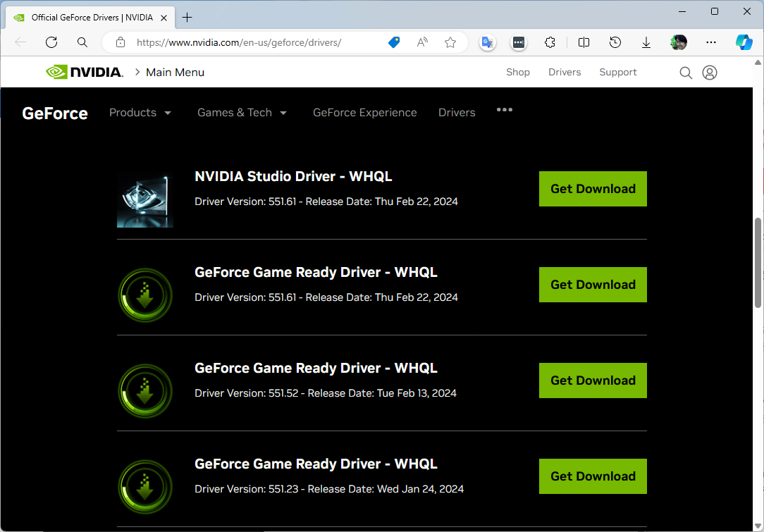
Task: Get Download for Game Ready 551.52
Action: tap(593, 381)
